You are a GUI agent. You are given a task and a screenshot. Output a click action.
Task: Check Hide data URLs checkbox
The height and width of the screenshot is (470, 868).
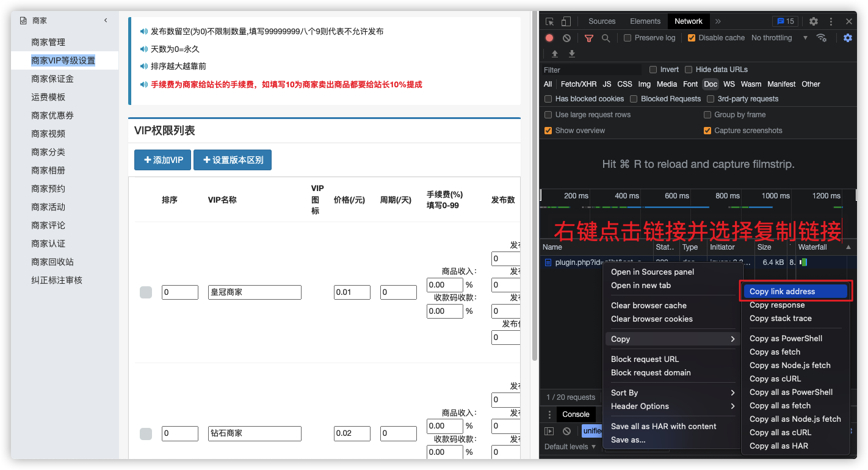(689, 70)
